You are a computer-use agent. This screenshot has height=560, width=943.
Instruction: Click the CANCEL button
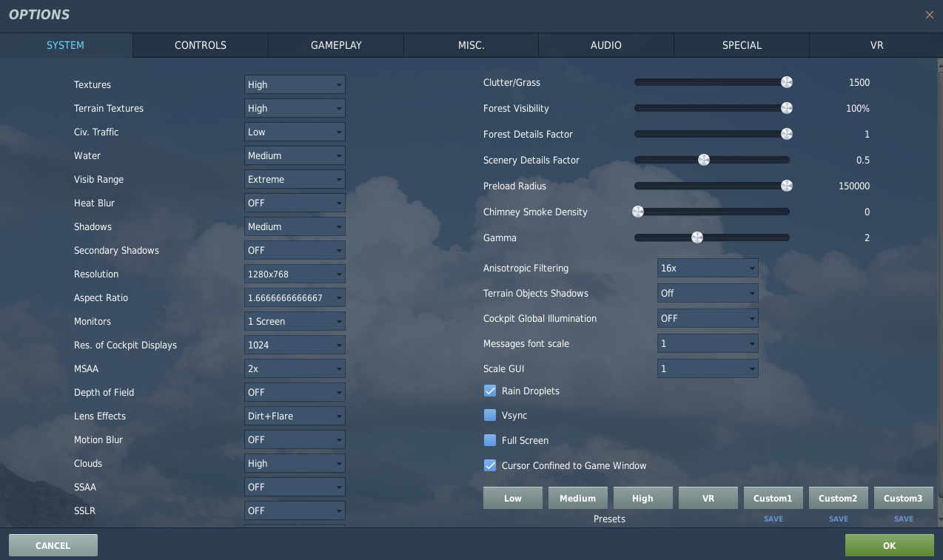click(53, 545)
